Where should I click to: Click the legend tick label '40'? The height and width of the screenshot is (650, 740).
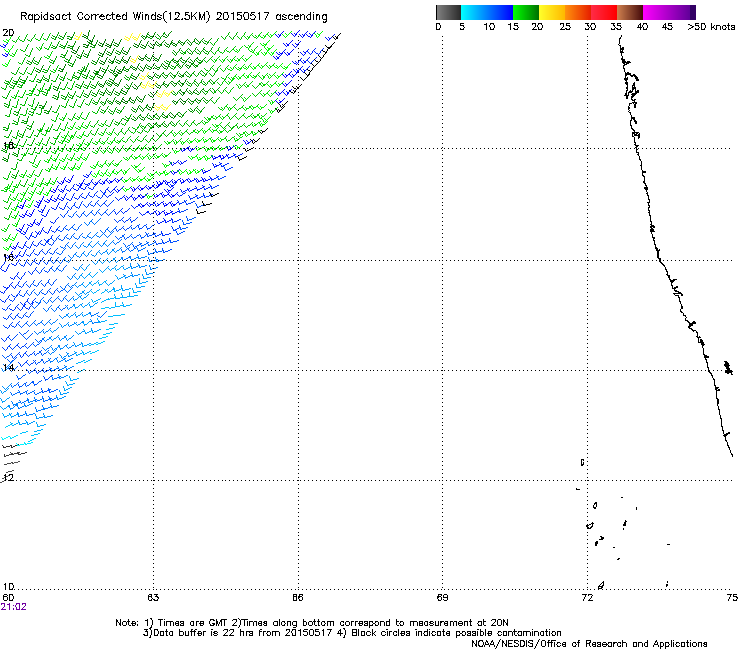pyautogui.click(x=642, y=27)
